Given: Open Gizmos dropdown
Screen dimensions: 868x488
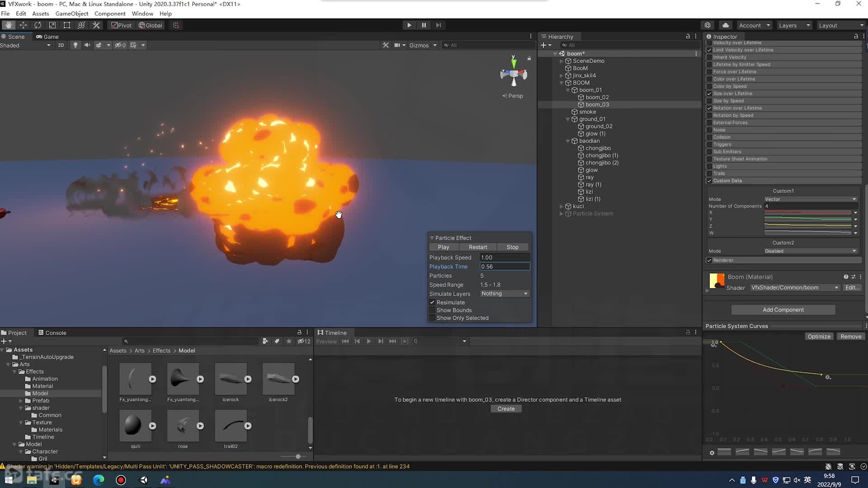Looking at the screenshot, I should point(423,45).
